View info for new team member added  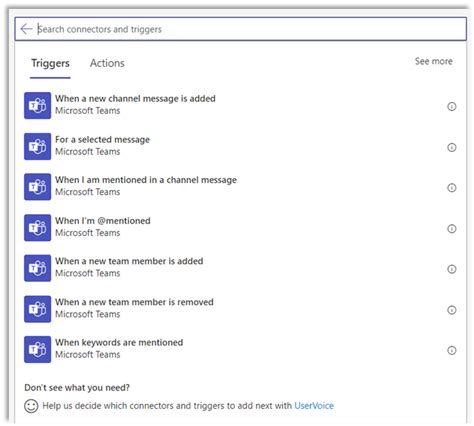[x=451, y=269]
